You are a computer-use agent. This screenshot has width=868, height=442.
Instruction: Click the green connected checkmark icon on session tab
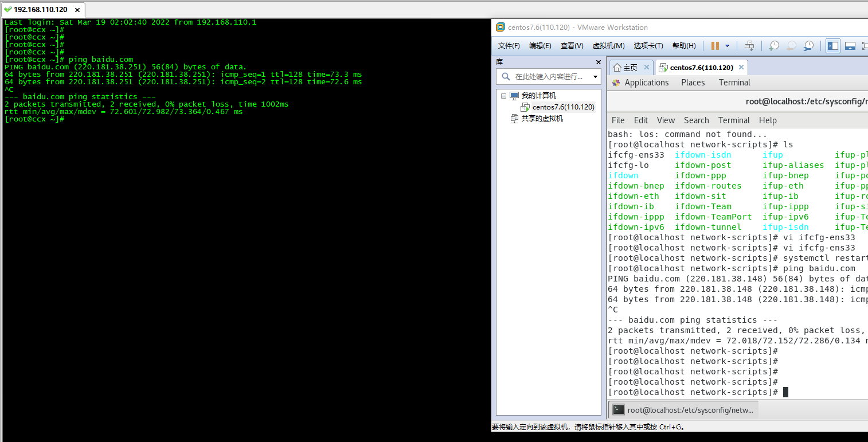[7, 10]
